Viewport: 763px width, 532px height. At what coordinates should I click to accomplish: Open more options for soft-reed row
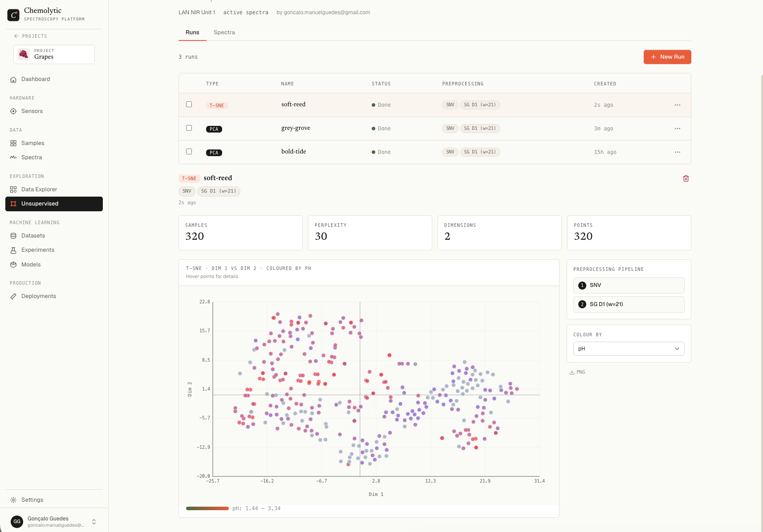(678, 105)
